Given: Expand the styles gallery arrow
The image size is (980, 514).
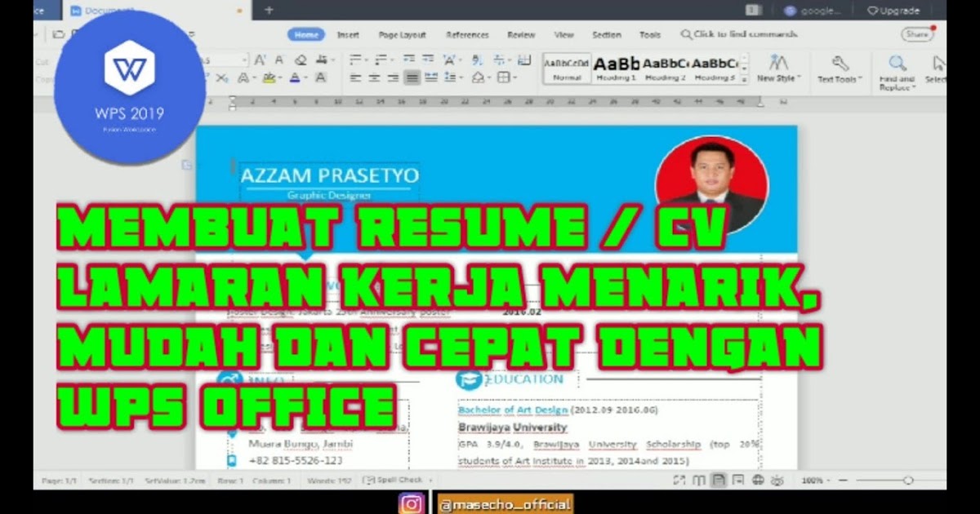Looking at the screenshot, I should [746, 78].
